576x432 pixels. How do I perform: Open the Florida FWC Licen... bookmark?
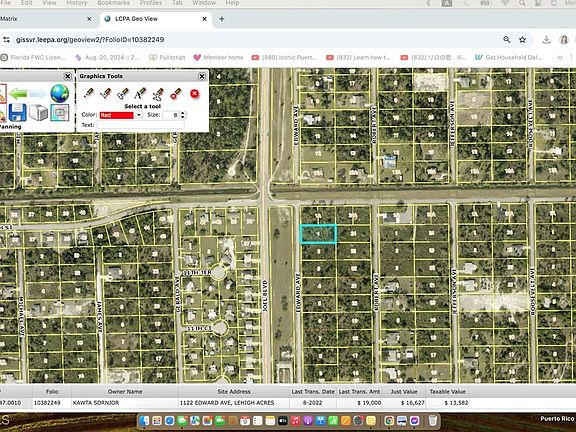(x=33, y=57)
